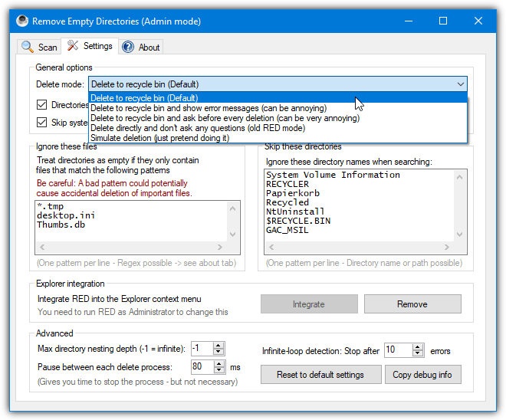Decrease max directory nesting depth
The height and width of the screenshot is (420, 506).
(219, 352)
